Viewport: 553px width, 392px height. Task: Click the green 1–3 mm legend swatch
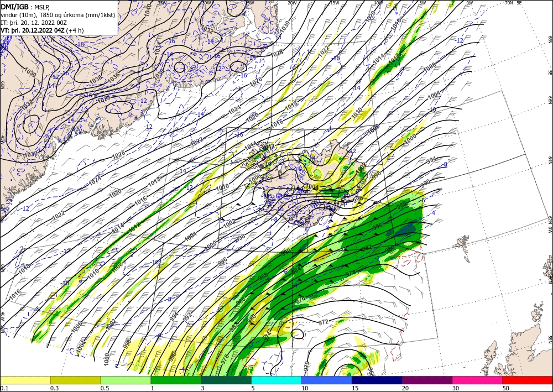pos(176,380)
